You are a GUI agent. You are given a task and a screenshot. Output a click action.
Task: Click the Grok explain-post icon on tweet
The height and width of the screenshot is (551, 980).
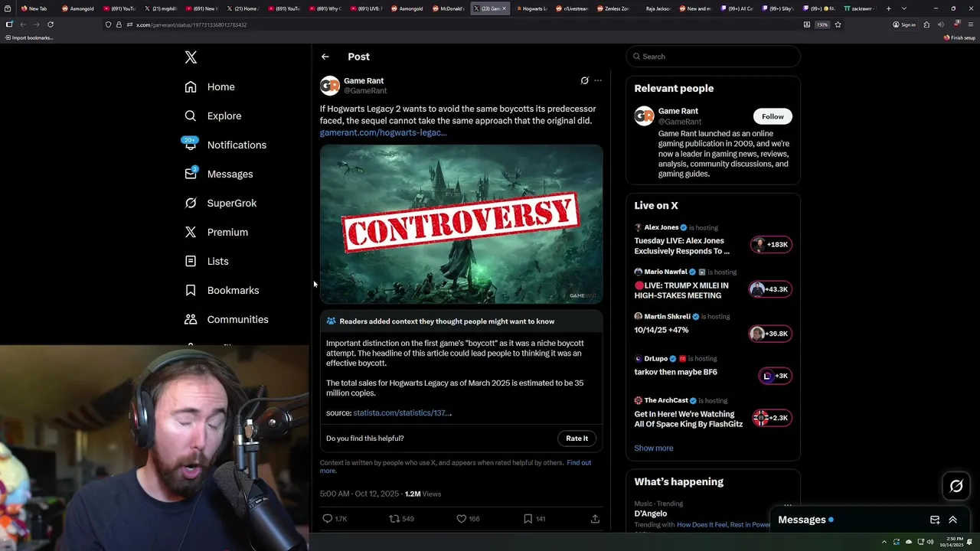coord(584,80)
